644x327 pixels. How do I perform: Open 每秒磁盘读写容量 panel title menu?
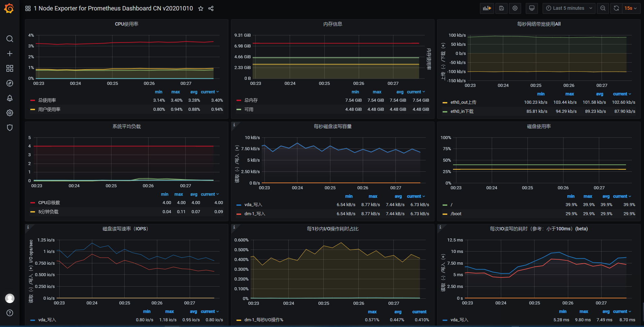pyautogui.click(x=333, y=126)
